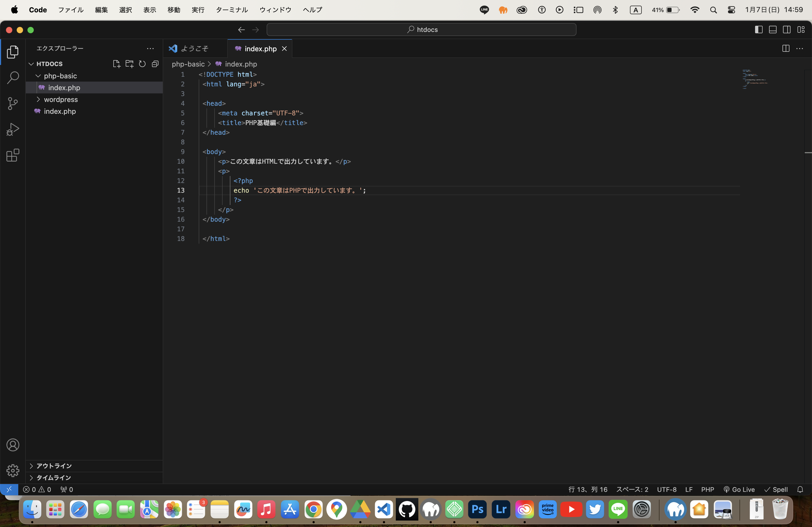Expand the wordpress folder
The width and height of the screenshot is (812, 527).
[x=61, y=100]
